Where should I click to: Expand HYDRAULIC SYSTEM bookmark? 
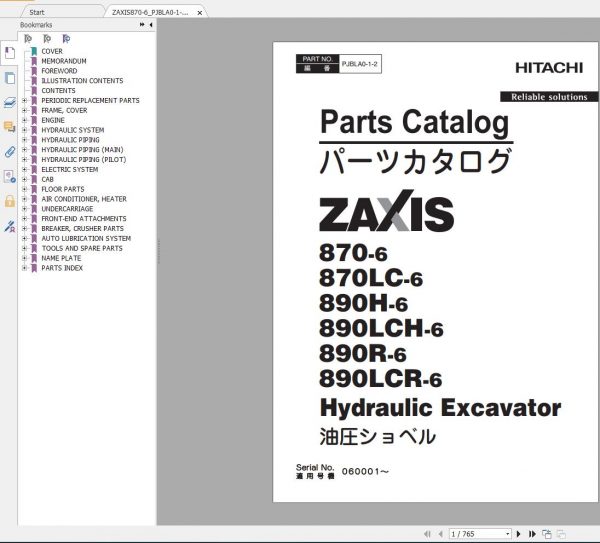(24, 130)
